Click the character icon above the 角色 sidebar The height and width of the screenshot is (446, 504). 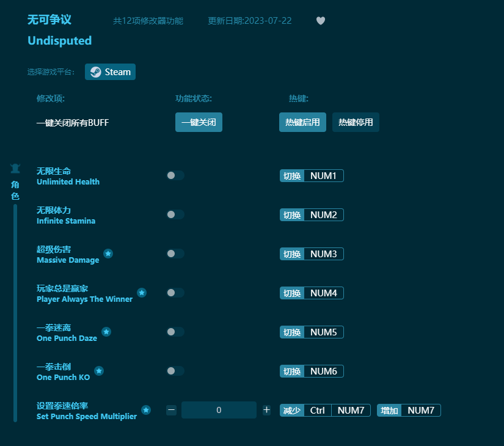(15, 169)
